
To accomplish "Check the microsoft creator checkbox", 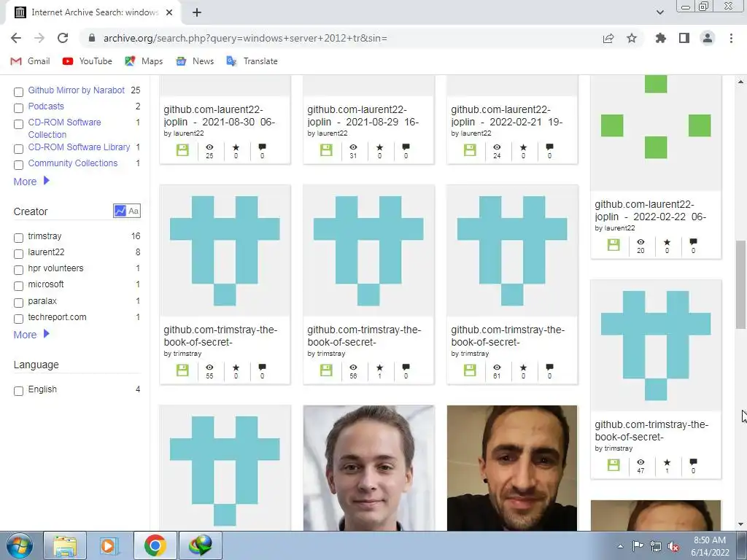I will [18, 286].
